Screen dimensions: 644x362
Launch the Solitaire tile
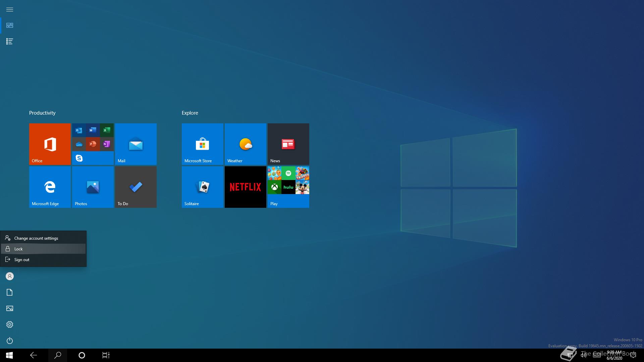(203, 187)
